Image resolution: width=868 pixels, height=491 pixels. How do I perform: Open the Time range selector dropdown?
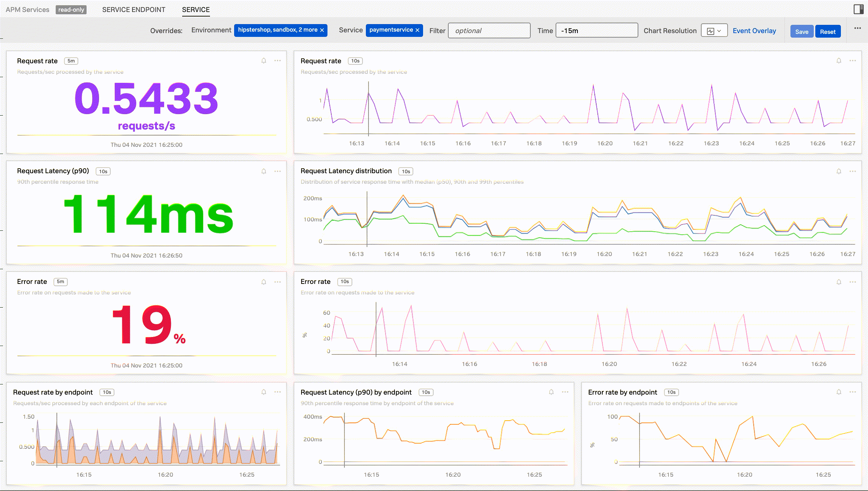tap(595, 30)
